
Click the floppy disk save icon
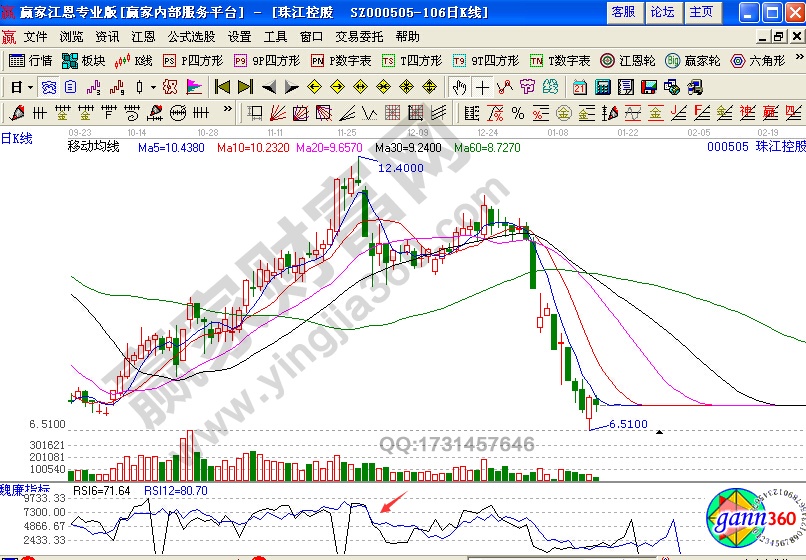pos(649,87)
